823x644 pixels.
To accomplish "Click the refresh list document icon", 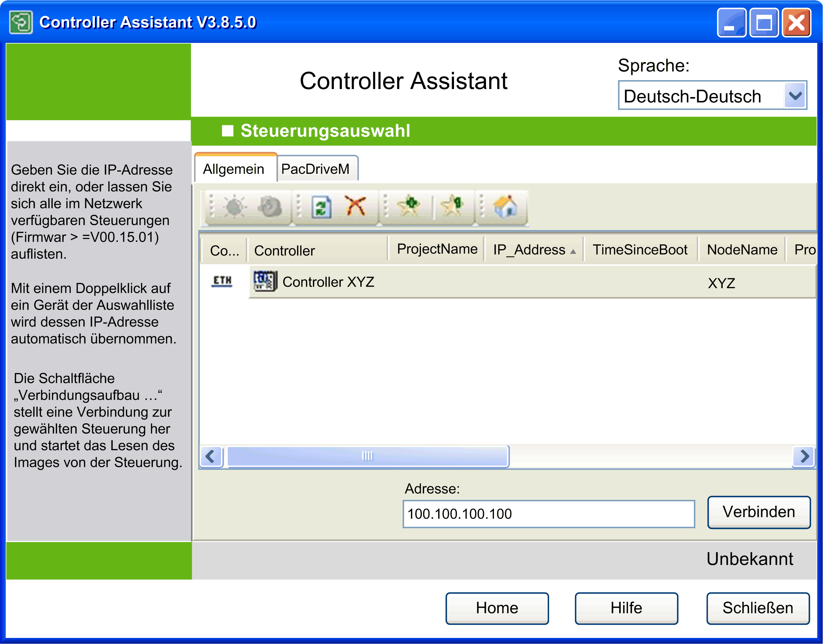I will point(321,207).
